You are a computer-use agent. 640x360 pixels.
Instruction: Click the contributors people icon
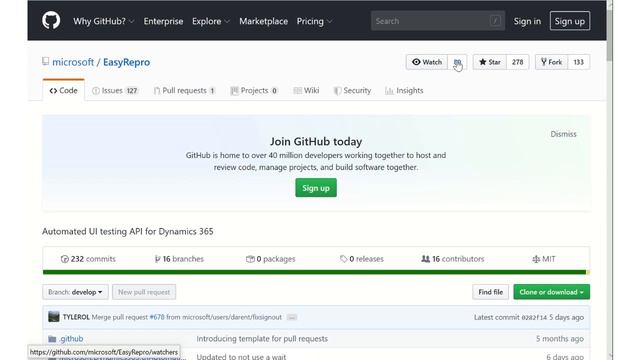[425, 259]
